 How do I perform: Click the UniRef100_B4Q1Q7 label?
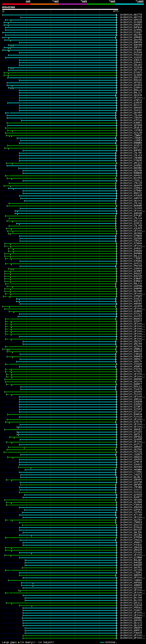tap(131, 273)
